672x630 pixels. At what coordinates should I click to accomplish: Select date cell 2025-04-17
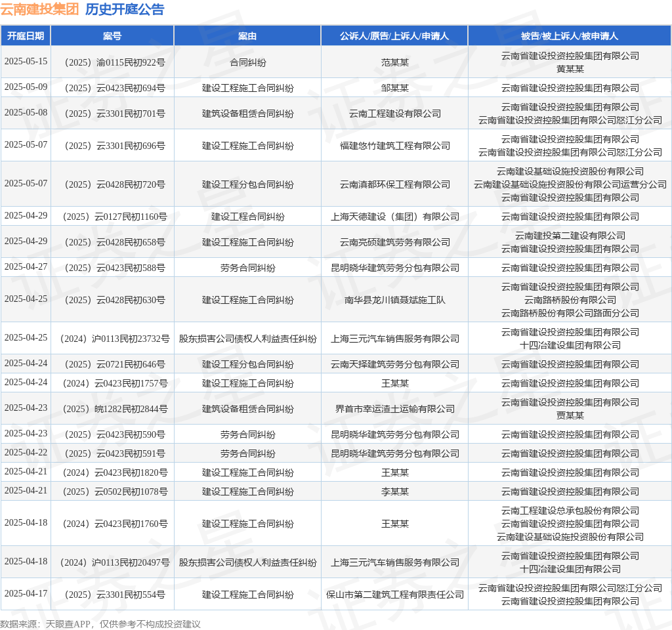click(26, 593)
